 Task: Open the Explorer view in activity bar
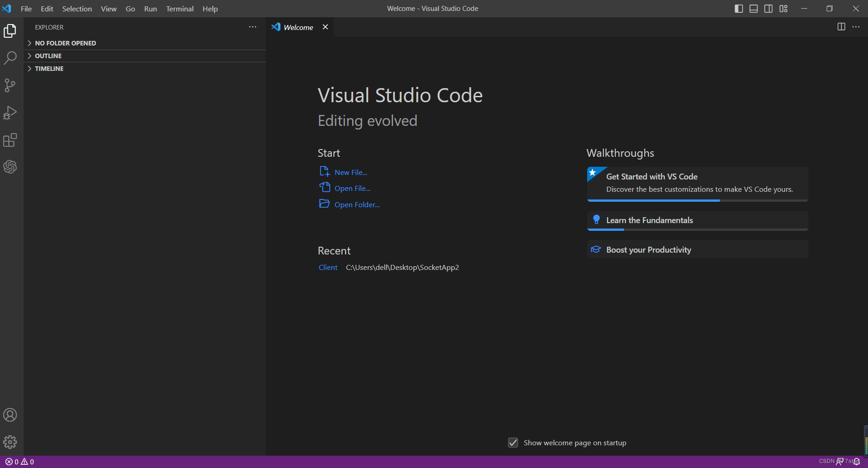pyautogui.click(x=10, y=31)
